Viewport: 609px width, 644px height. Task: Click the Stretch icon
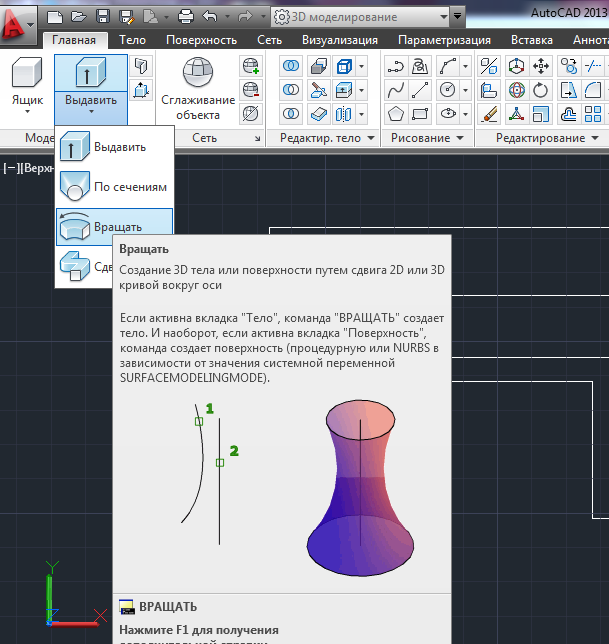click(x=569, y=90)
